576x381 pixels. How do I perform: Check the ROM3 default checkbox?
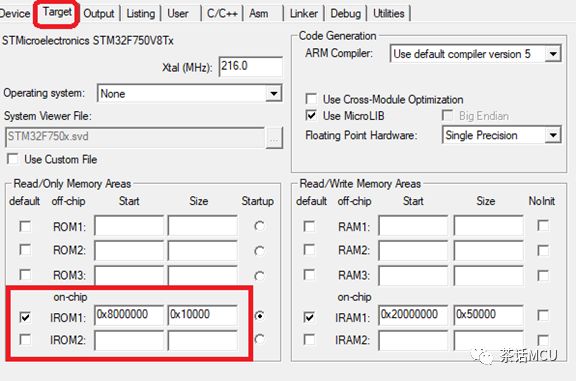[x=25, y=274]
